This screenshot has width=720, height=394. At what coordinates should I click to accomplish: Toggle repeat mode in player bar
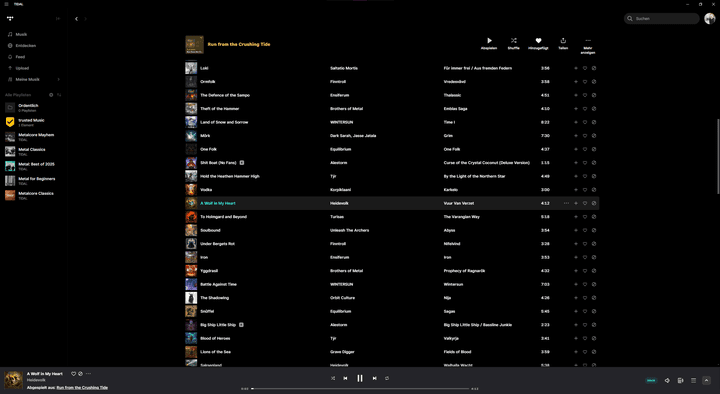(x=387, y=378)
